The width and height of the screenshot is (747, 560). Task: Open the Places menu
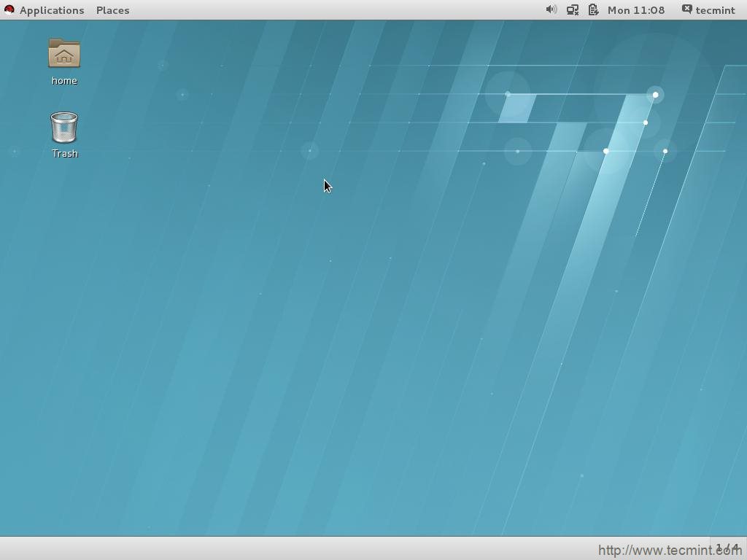click(112, 10)
